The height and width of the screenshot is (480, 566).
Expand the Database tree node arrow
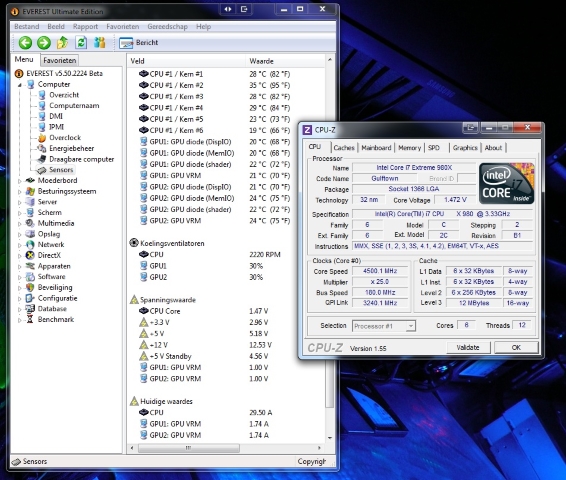pyautogui.click(x=20, y=309)
